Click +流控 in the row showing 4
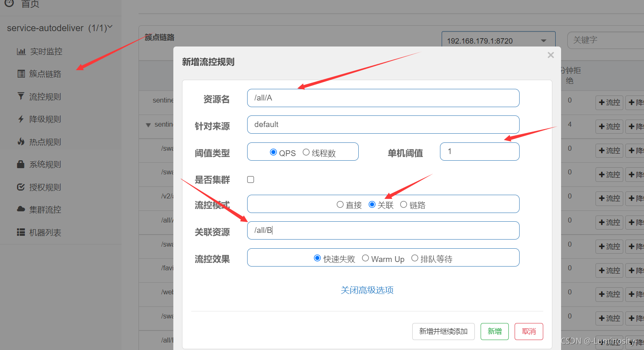644x350 pixels. tap(609, 126)
